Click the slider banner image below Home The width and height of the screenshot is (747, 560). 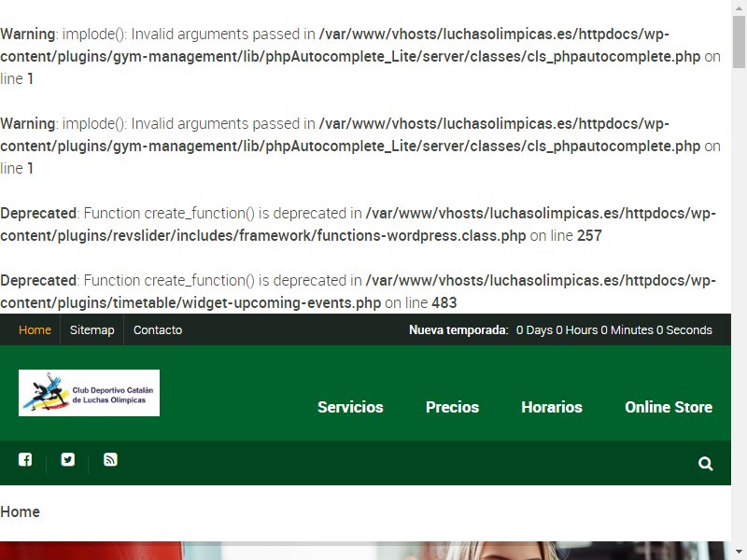tap(365, 551)
